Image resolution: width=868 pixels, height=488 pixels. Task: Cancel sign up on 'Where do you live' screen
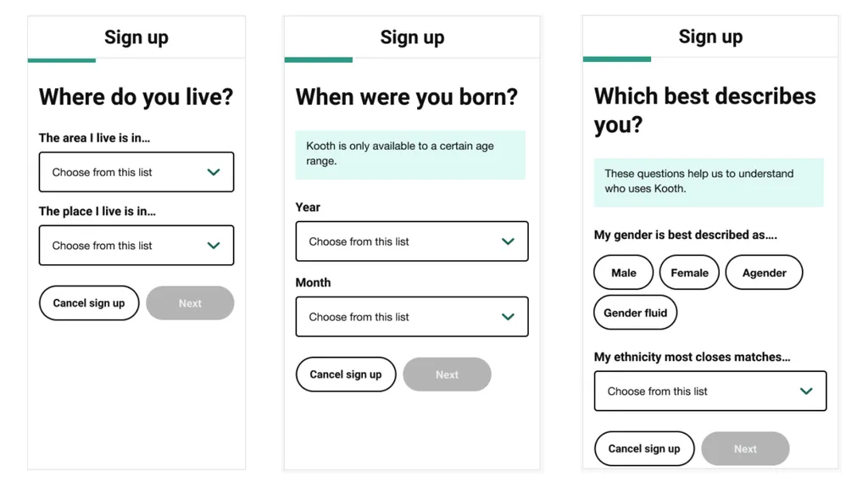(x=88, y=303)
